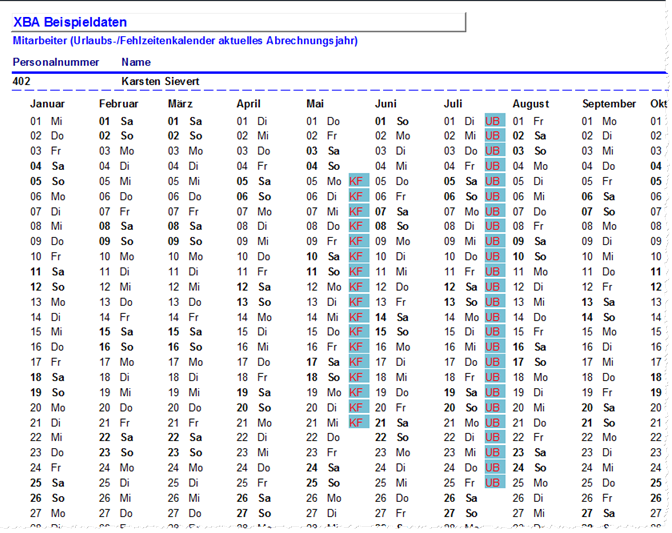This screenshot has height=533, width=672.
Task: Click the Juni month heading
Action: tap(386, 104)
